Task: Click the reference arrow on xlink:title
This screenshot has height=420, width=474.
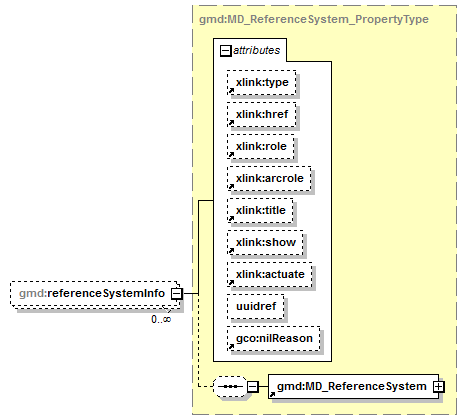Action: pos(231,218)
